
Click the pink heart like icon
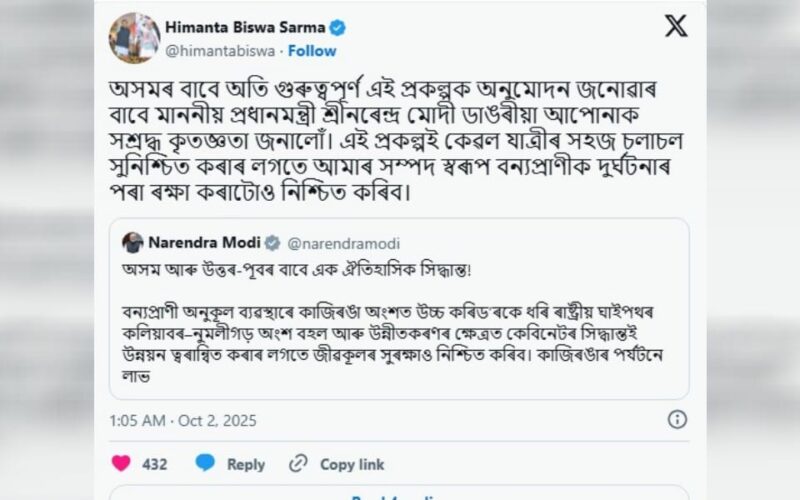[x=120, y=463]
